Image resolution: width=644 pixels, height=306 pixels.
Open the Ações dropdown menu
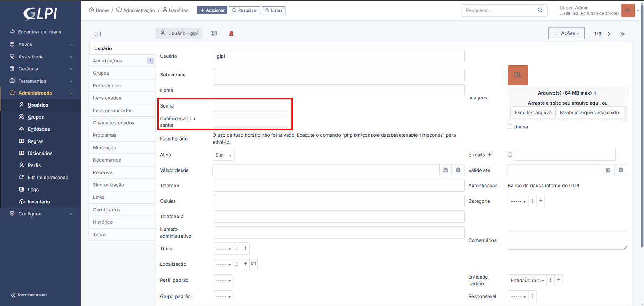point(566,33)
